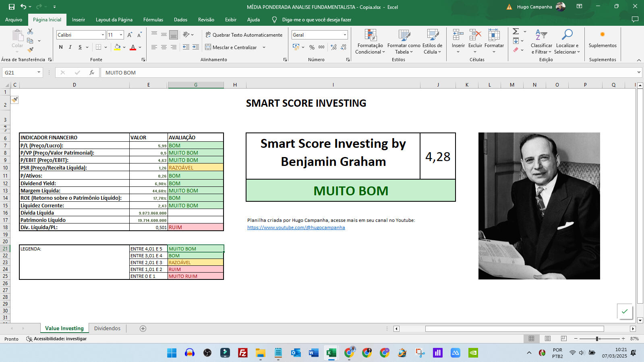Open the Fórmulas ribbon tab
The height and width of the screenshot is (362, 644).
click(x=153, y=20)
